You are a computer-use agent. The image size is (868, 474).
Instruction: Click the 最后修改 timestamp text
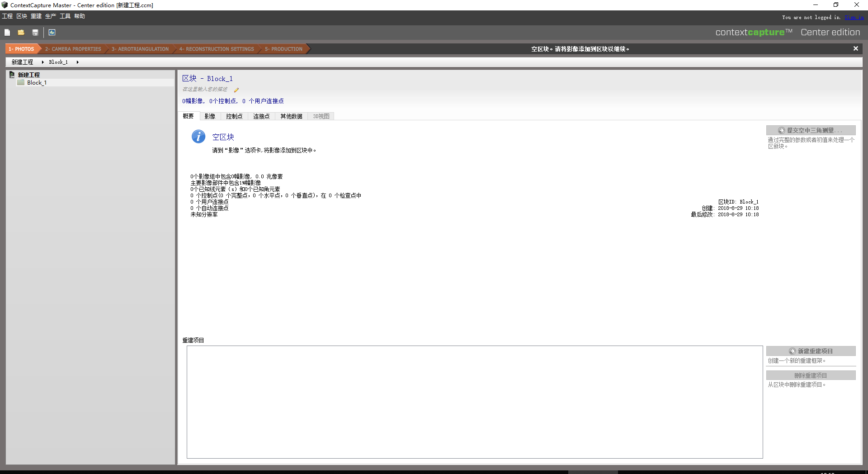(x=725, y=214)
